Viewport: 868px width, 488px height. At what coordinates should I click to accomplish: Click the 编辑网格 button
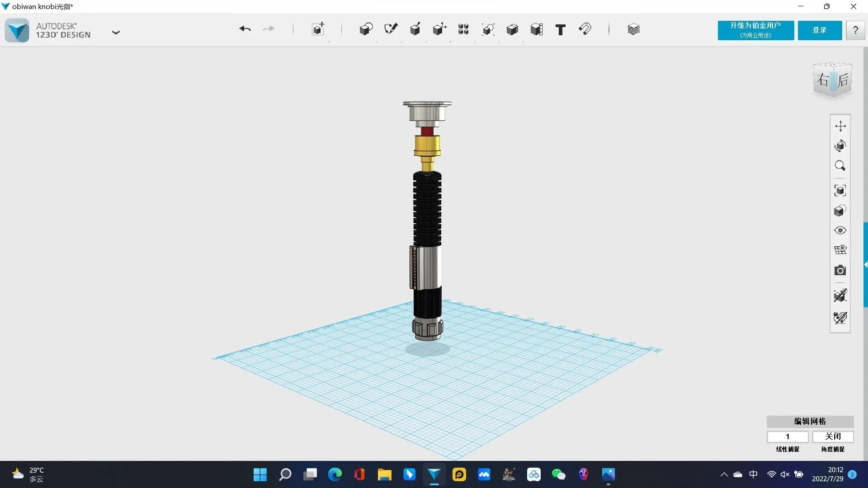(810, 422)
